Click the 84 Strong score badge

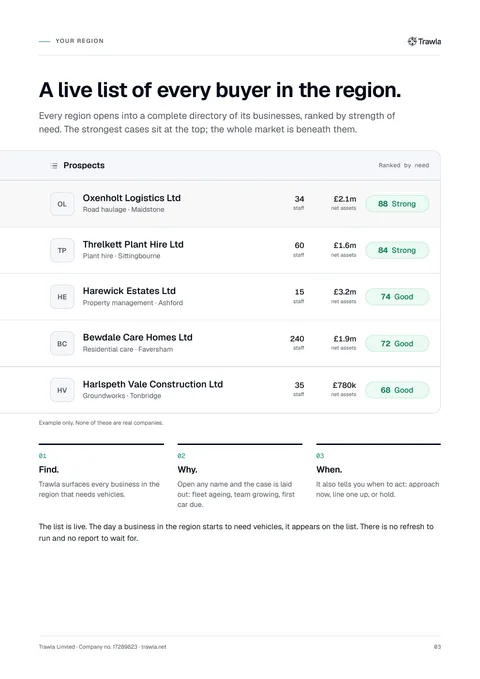click(x=397, y=250)
